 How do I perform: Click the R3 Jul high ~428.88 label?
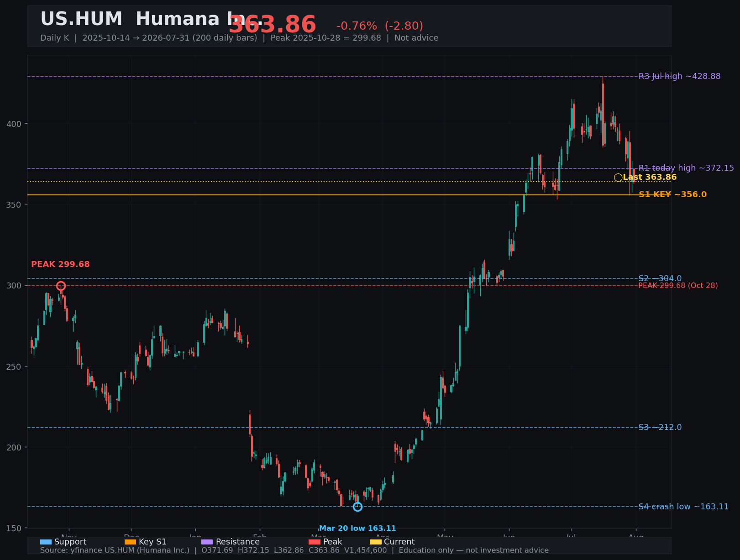click(680, 76)
